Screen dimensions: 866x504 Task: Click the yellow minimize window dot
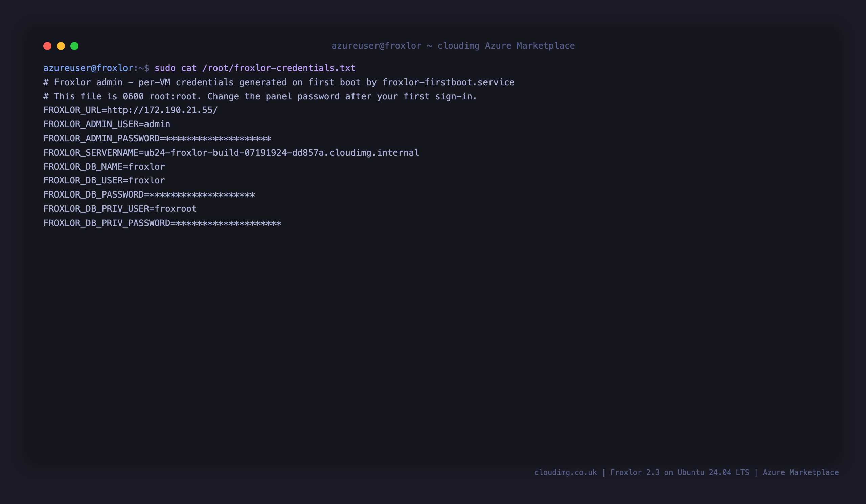tap(61, 46)
